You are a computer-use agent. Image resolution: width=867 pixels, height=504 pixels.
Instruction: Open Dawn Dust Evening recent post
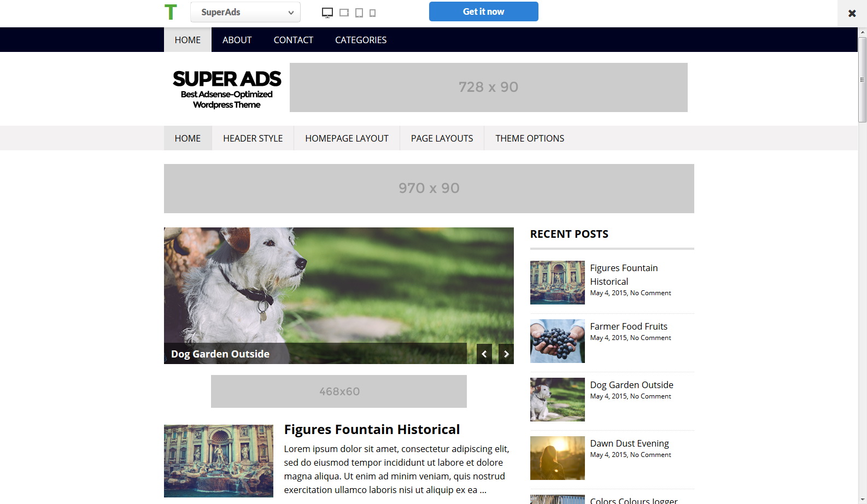(629, 443)
